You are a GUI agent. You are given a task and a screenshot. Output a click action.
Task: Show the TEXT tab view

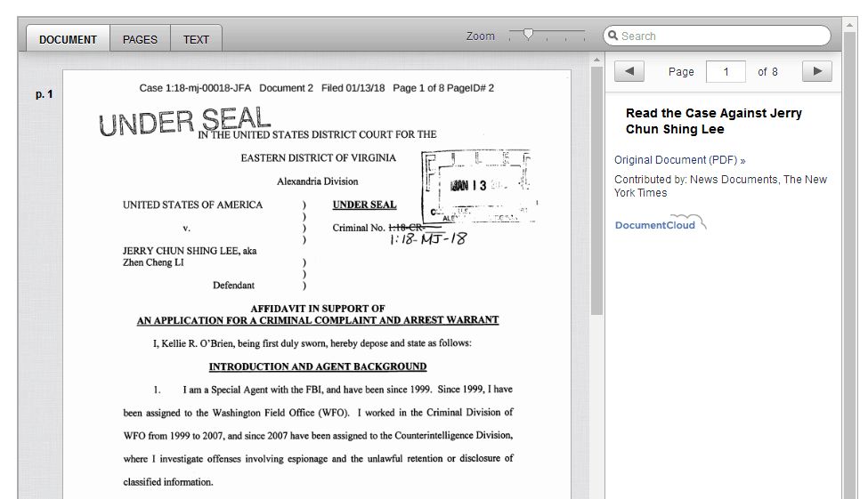tap(196, 39)
